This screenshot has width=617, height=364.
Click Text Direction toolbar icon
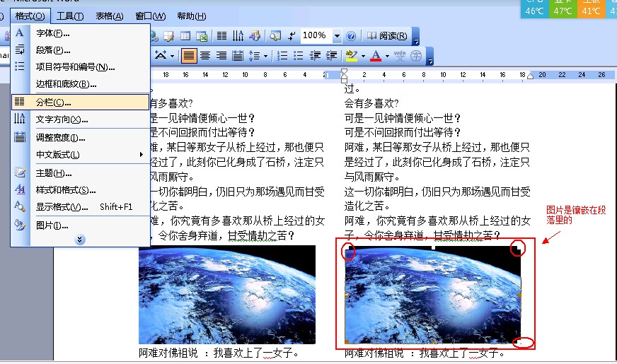point(238,36)
